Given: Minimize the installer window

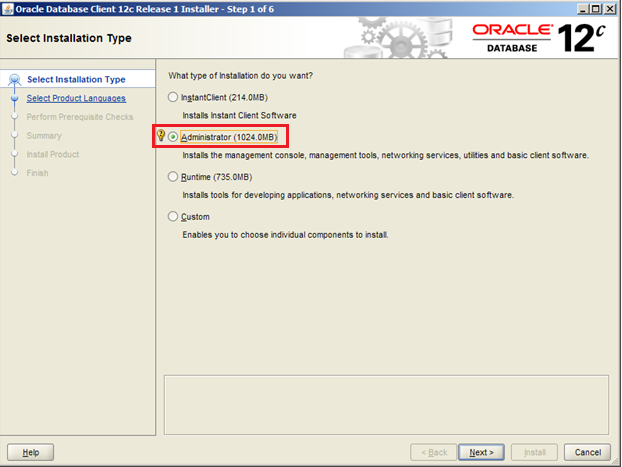Looking at the screenshot, I should [x=582, y=9].
